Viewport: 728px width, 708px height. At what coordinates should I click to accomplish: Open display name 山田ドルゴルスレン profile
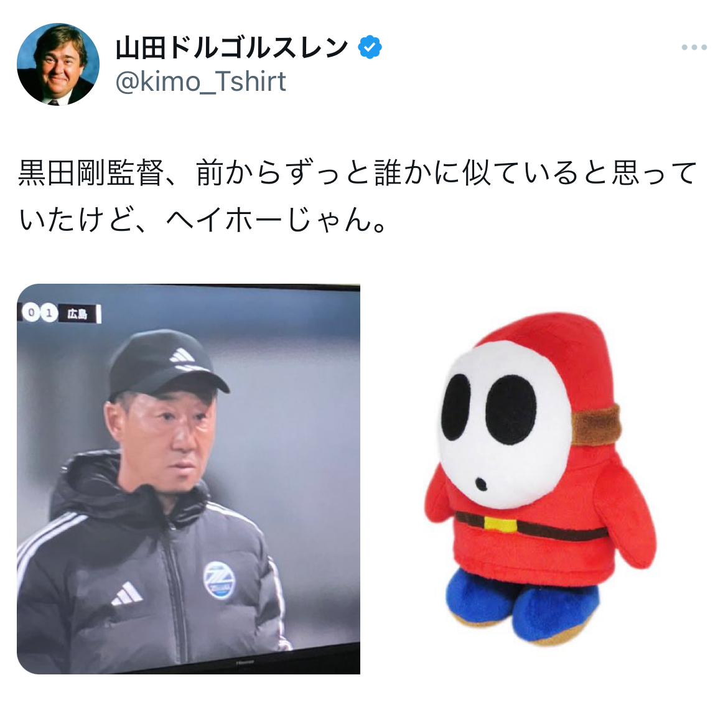231,47
